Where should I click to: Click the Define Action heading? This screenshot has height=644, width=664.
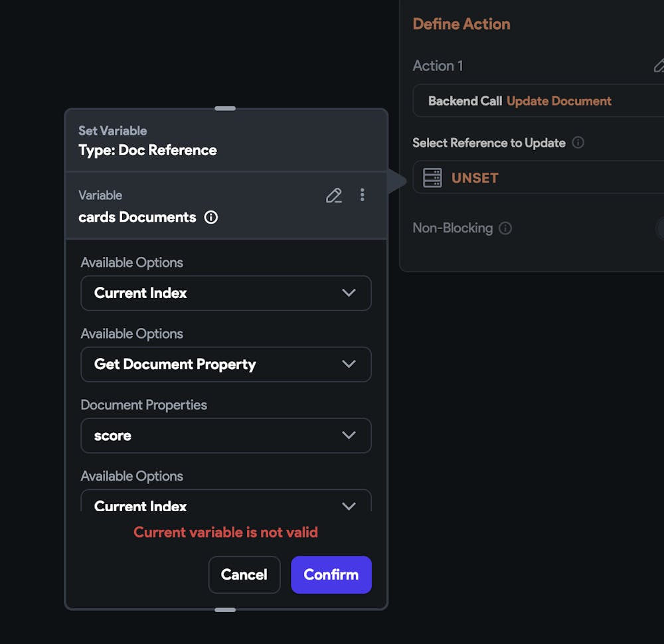(x=461, y=23)
